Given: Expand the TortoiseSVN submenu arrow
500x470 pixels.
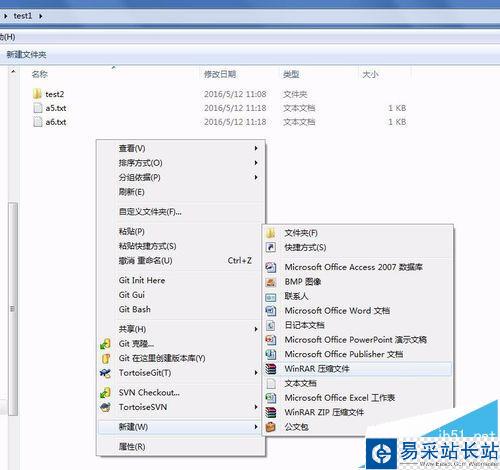Looking at the screenshot, I should pos(256,407).
